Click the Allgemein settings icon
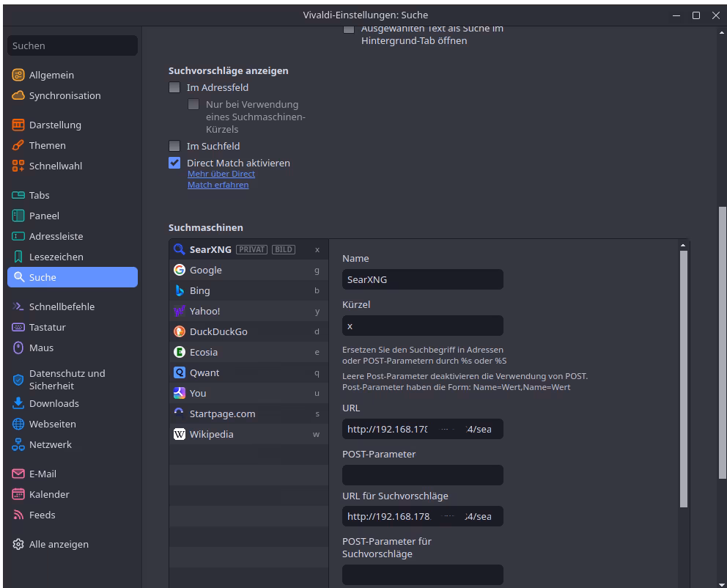 18,75
